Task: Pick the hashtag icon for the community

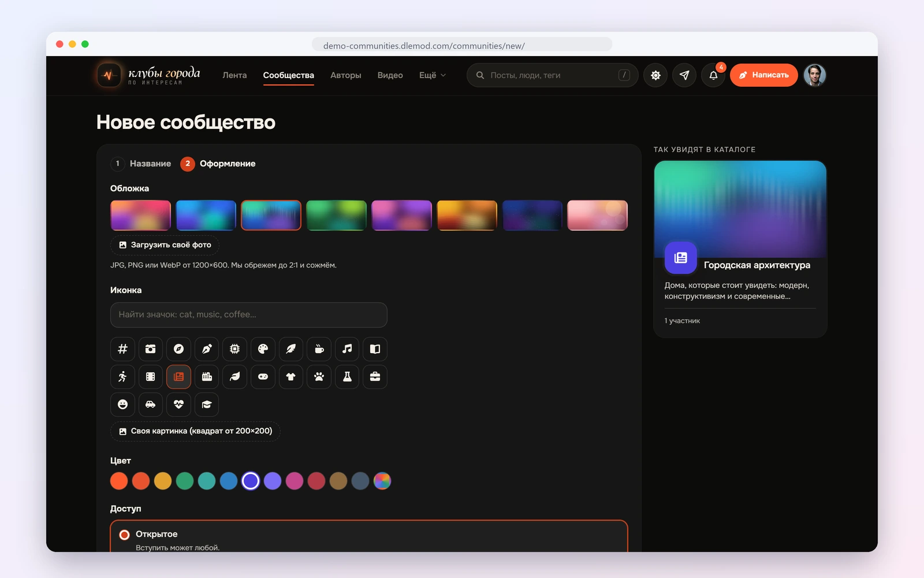Action: coord(122,349)
